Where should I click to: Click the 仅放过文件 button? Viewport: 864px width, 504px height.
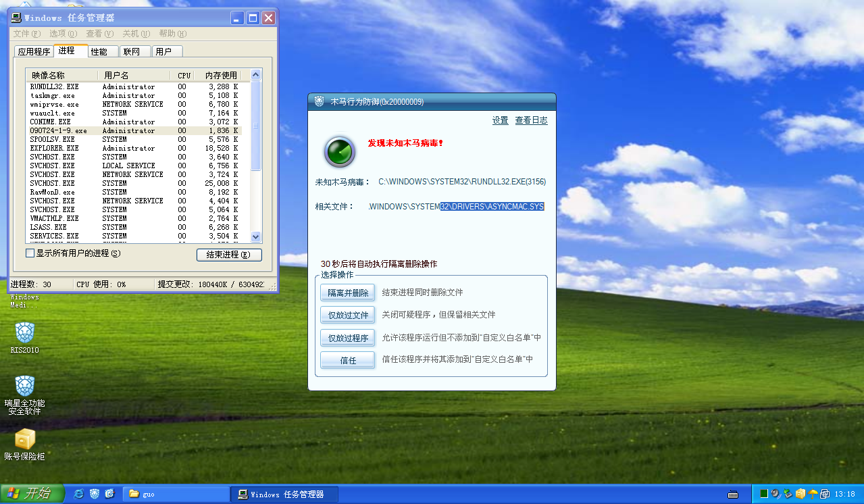click(348, 315)
